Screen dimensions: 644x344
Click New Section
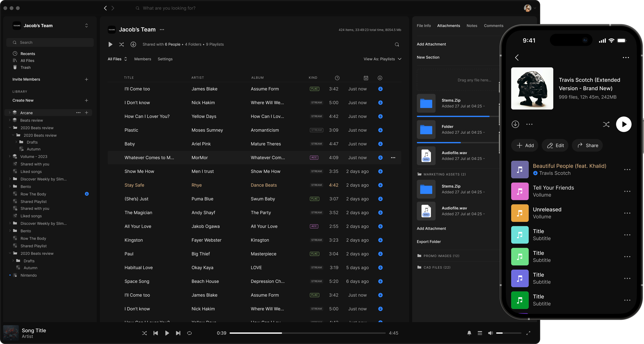[428, 57]
